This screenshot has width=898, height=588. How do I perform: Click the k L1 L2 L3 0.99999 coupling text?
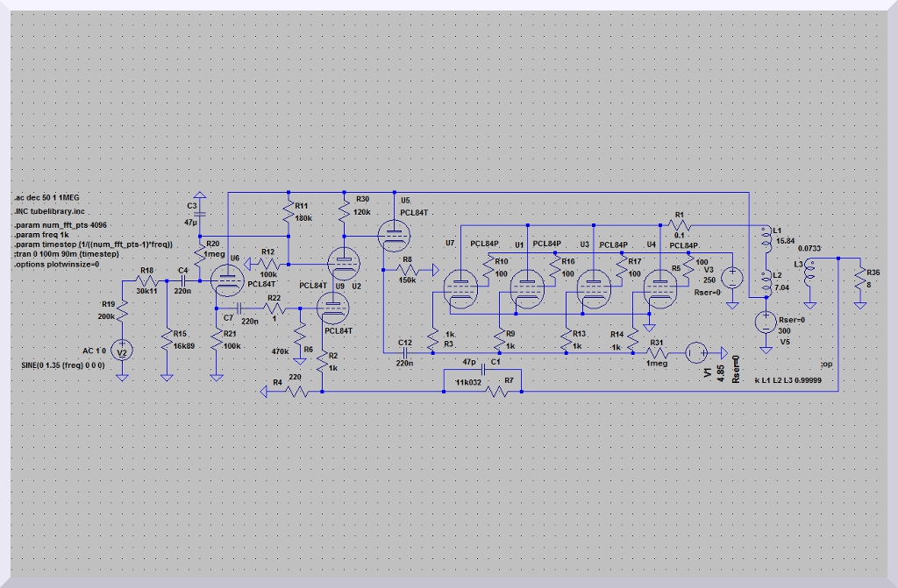coord(791,382)
